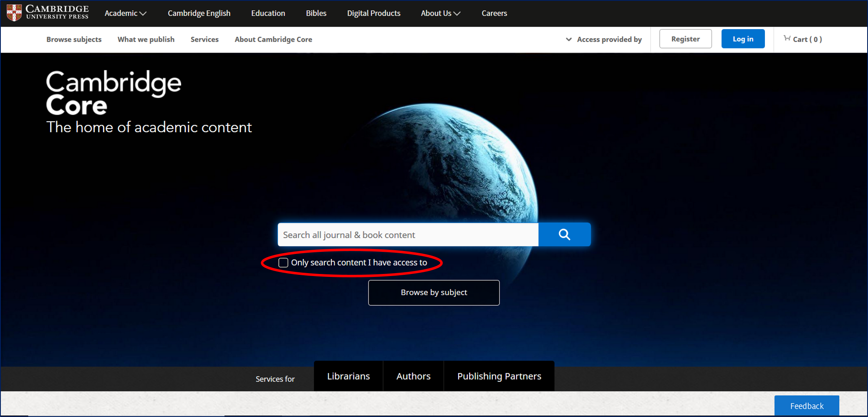Expand the About Us dropdown menu
This screenshot has width=868, height=417.
pyautogui.click(x=441, y=13)
